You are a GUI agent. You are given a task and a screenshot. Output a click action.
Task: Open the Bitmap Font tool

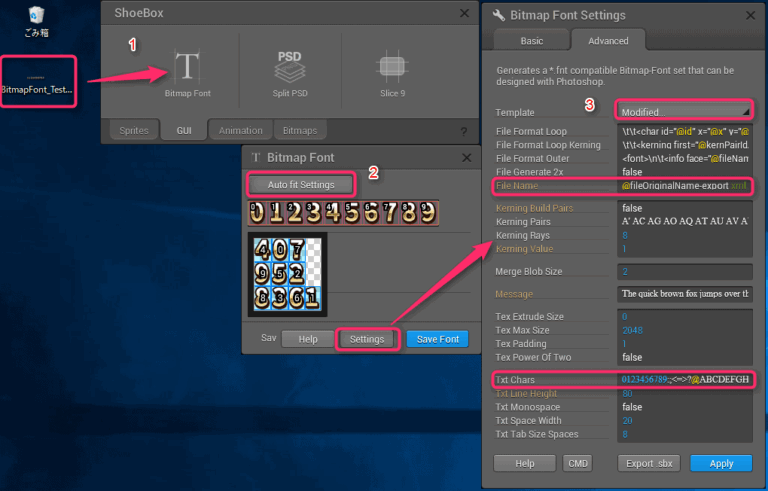click(x=187, y=72)
